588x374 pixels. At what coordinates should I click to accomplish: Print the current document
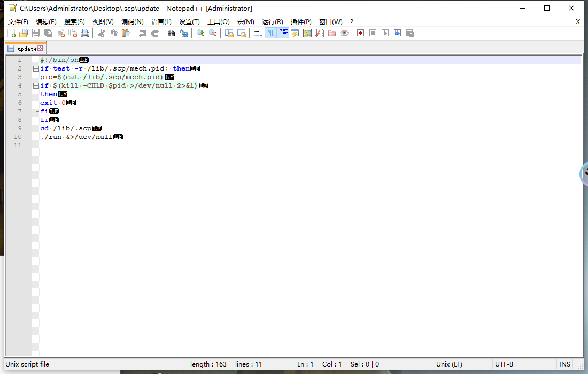(x=86, y=33)
